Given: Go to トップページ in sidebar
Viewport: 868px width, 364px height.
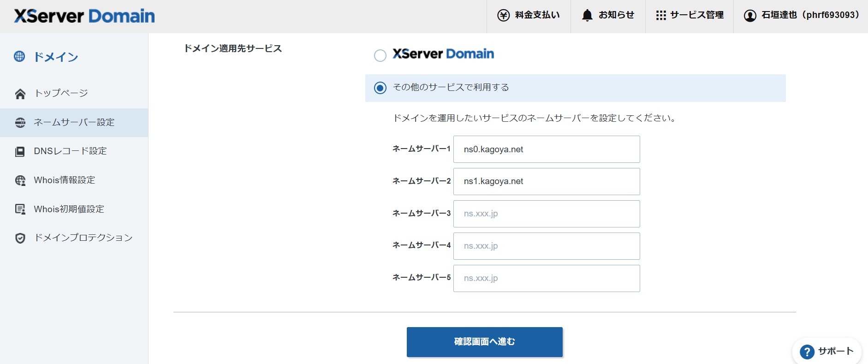Looking at the screenshot, I should [x=74, y=94].
